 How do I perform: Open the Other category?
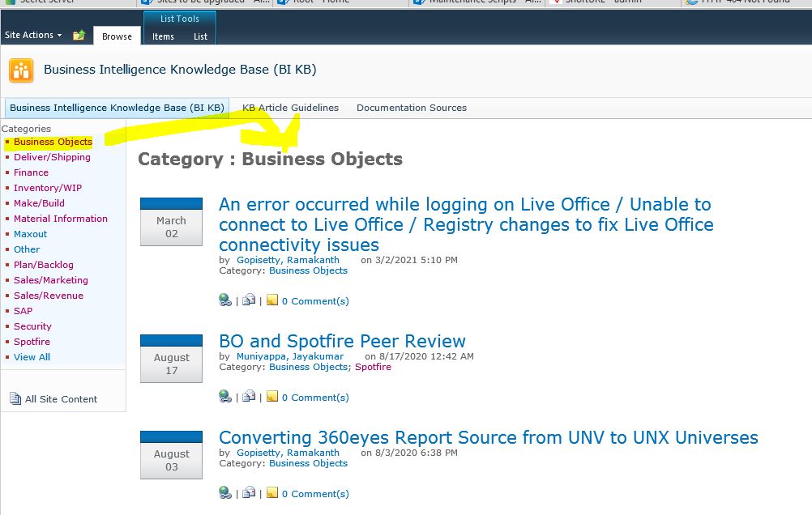(x=27, y=249)
